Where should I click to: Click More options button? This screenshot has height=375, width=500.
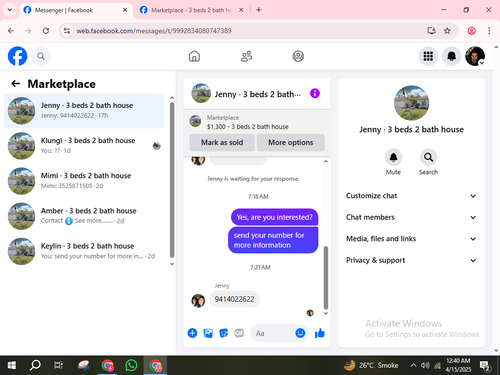click(291, 142)
